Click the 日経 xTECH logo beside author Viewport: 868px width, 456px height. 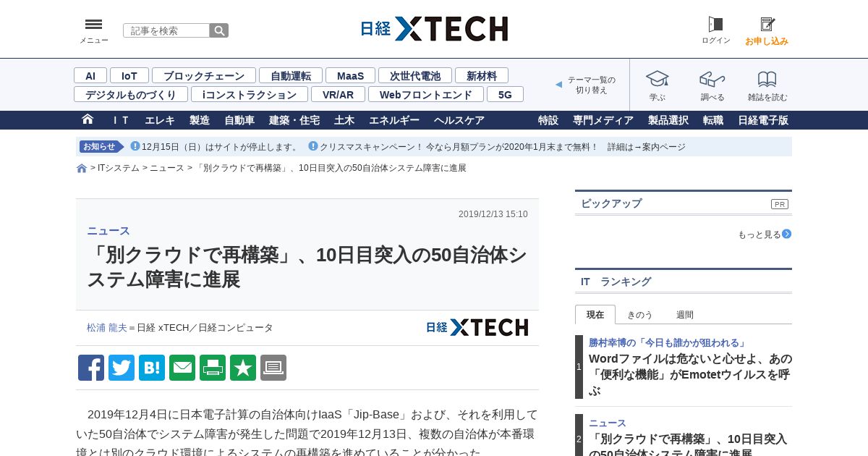[477, 328]
